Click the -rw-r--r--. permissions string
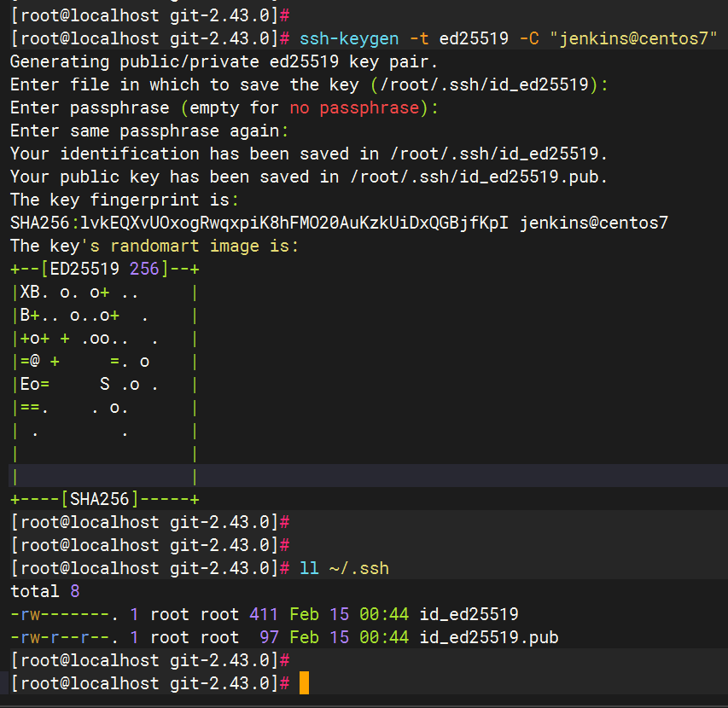The image size is (728, 708). (65, 637)
